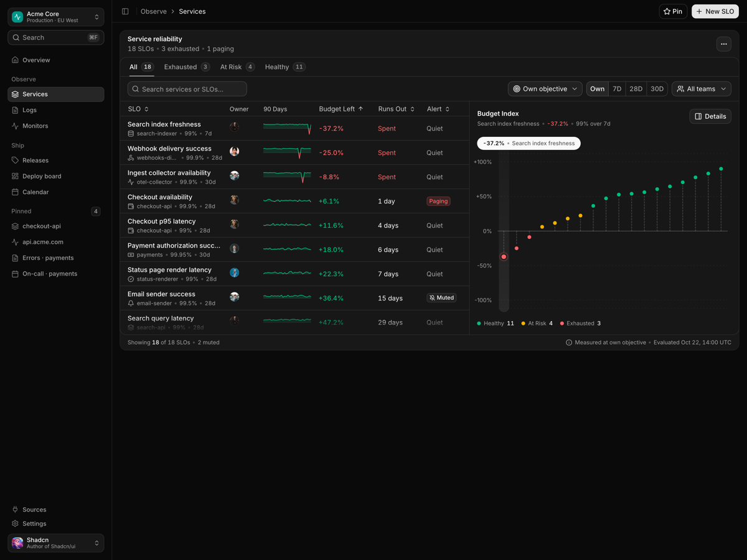Image resolution: width=747 pixels, height=560 pixels.
Task: Switch the range to 28D
Action: click(x=636, y=89)
